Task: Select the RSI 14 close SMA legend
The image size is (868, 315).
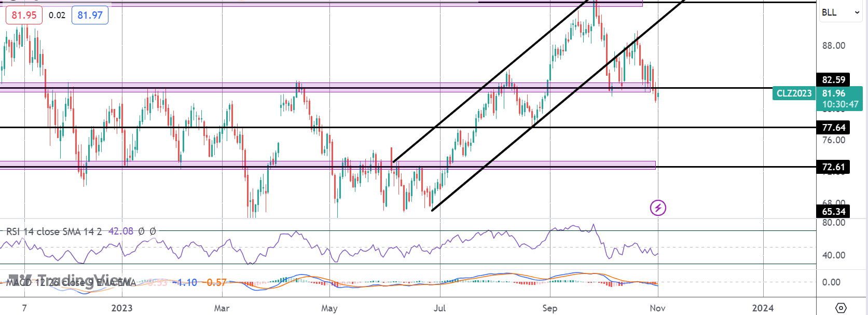Action: pos(54,231)
